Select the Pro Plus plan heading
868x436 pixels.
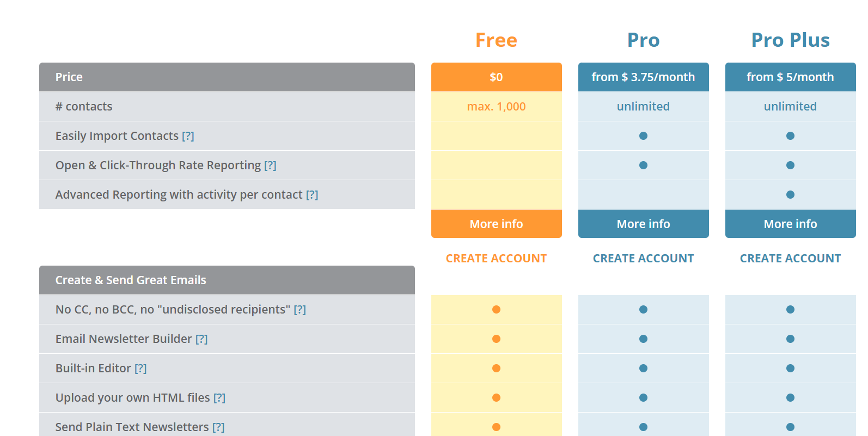[x=791, y=40]
